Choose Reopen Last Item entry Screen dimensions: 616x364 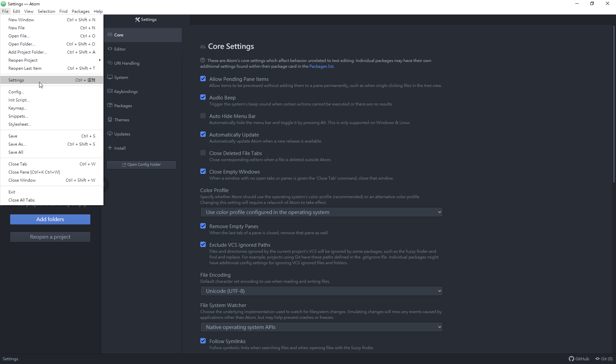pyautogui.click(x=52, y=68)
